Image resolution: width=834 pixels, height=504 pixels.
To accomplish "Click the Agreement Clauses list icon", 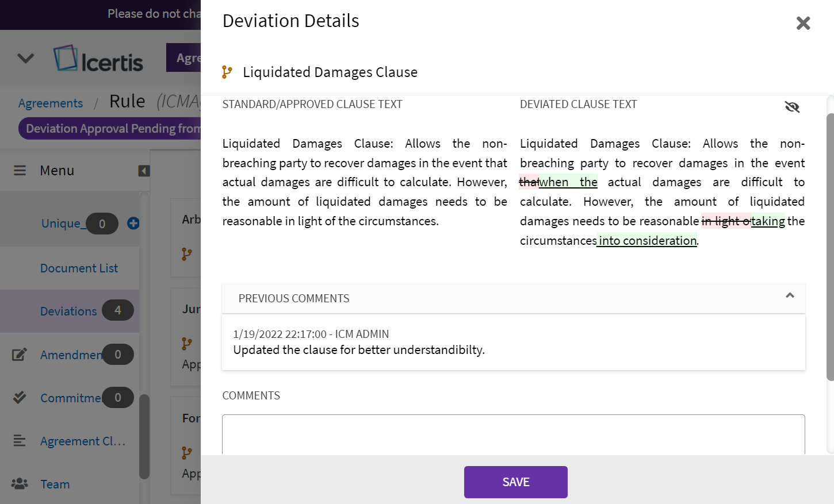I will coord(20,441).
